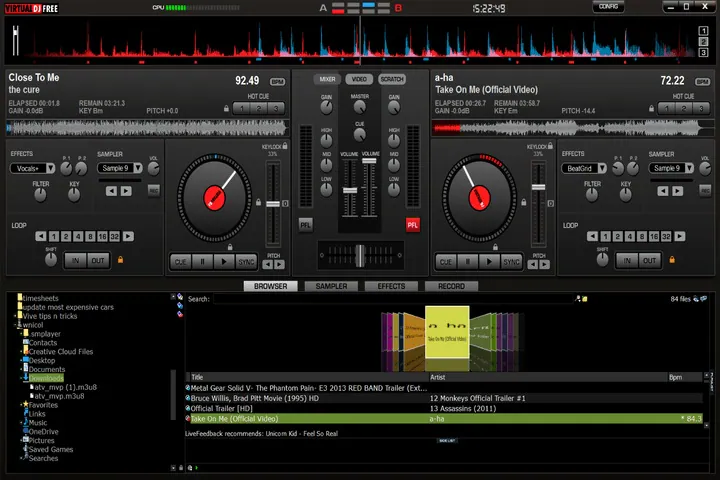This screenshot has width=720, height=480.
Task: Select 4-beat loop on left deck
Action: tap(78, 237)
